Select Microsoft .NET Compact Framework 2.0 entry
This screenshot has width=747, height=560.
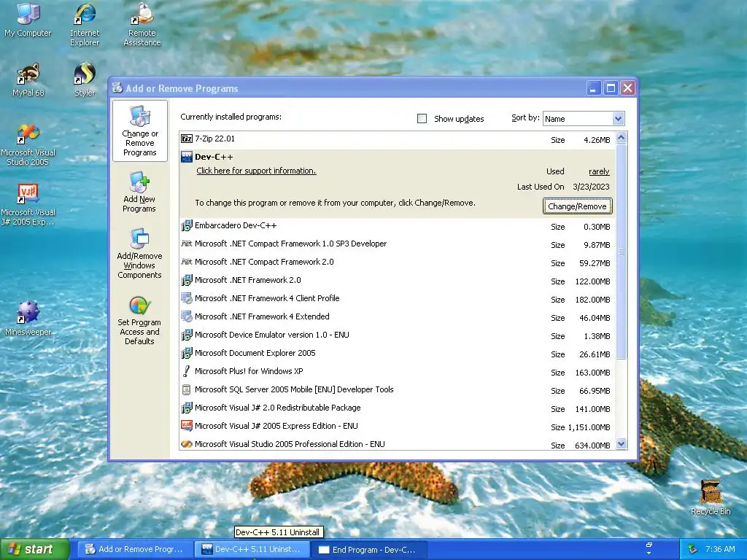pos(264,262)
